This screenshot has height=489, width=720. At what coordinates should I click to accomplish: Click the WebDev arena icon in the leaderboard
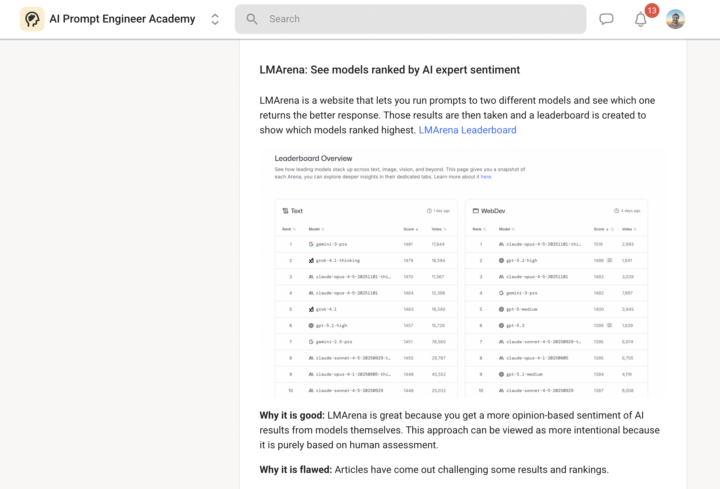tap(475, 211)
